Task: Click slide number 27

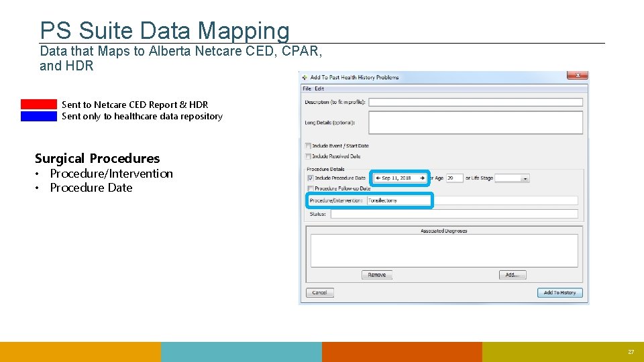Action: pyautogui.click(x=631, y=352)
